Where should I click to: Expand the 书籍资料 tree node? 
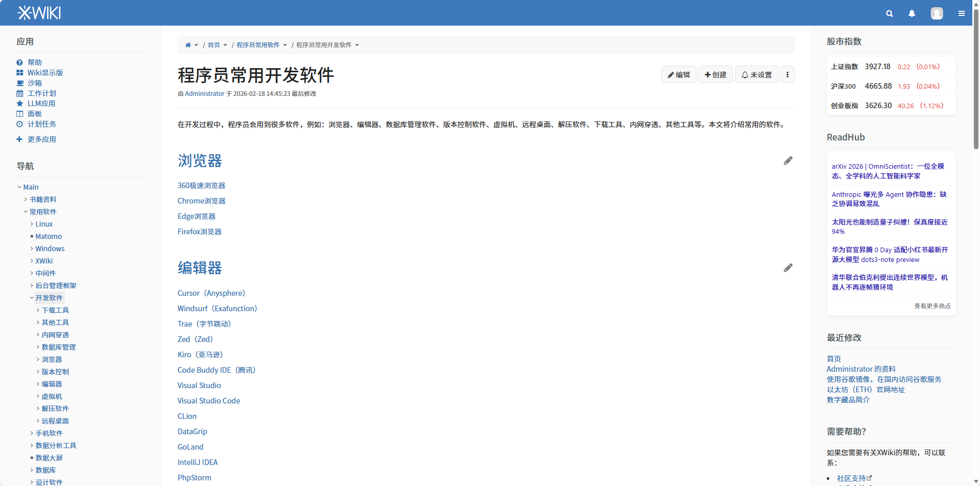[26, 199]
